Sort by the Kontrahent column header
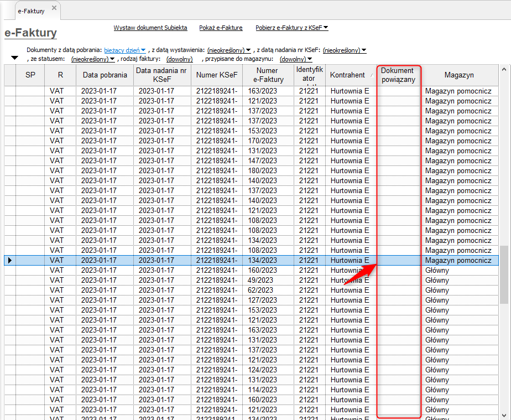Viewport: 511px width, 420px height. point(347,75)
